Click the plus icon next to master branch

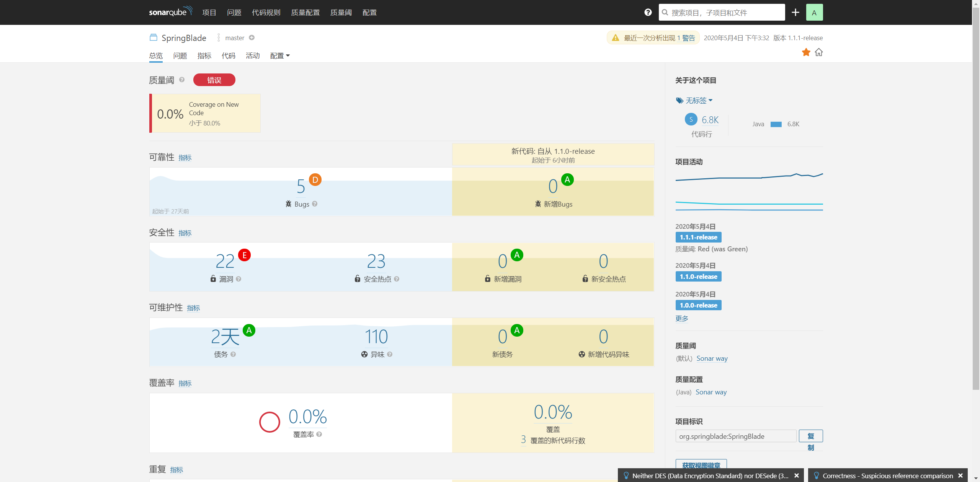tap(252, 37)
